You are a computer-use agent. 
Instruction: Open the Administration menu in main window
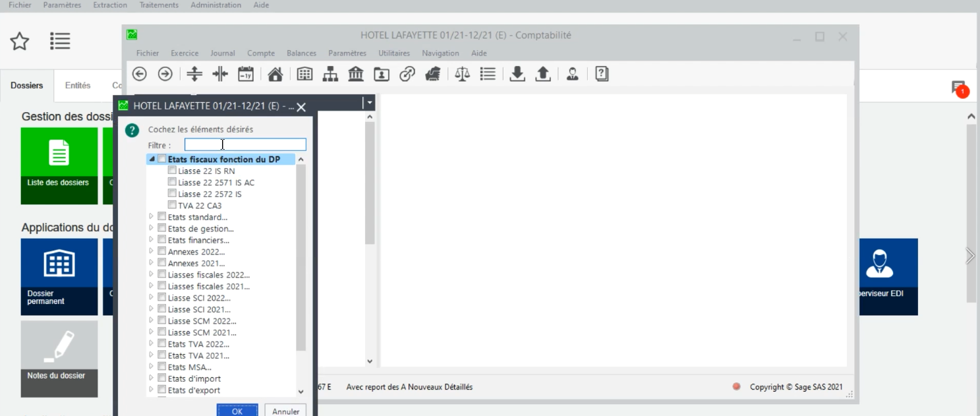[x=216, y=5]
